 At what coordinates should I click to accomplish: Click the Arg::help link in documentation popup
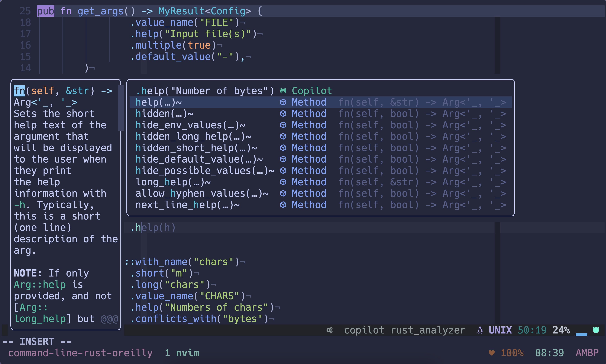[39, 285]
